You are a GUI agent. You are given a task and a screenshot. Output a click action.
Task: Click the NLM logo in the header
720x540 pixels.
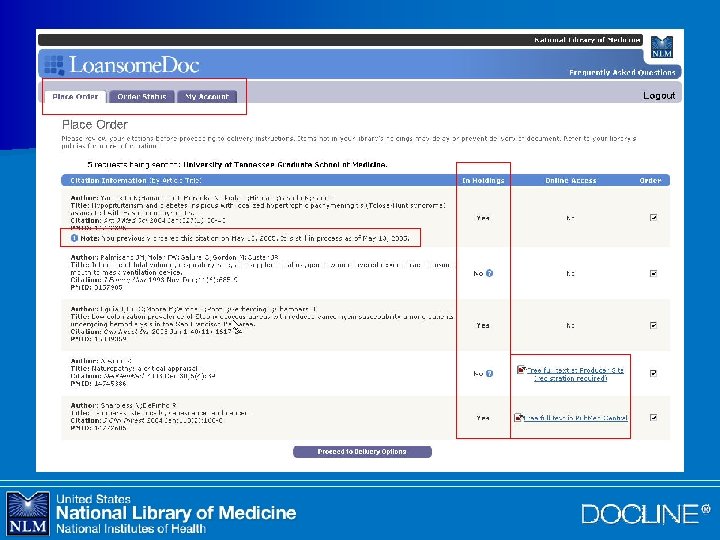coord(662,47)
